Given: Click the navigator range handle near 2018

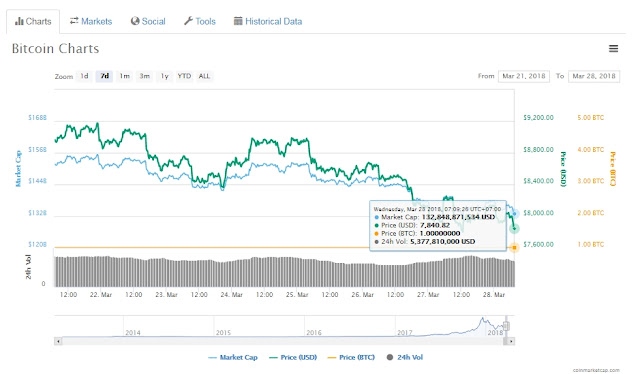Looking at the screenshot, I should [x=506, y=326].
